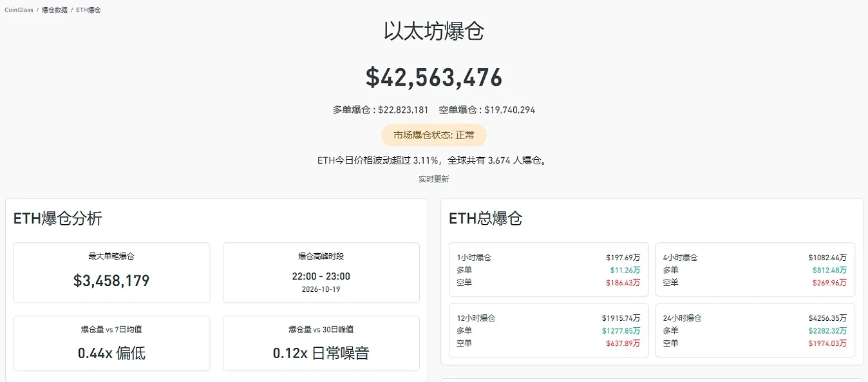Open the 12小时爆仓 summary card
This screenshot has height=382, width=868.
pos(549,330)
